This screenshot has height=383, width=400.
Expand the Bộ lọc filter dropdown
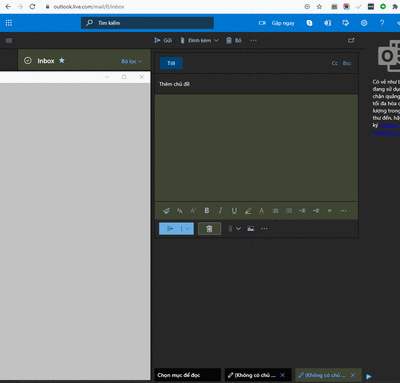[131, 61]
